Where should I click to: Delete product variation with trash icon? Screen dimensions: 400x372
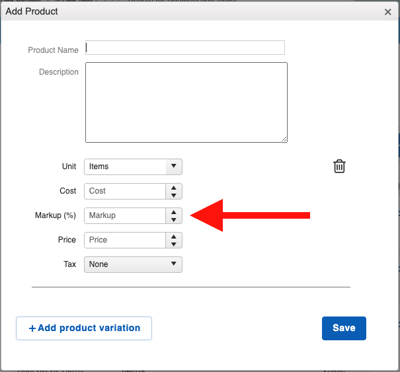pyautogui.click(x=339, y=166)
